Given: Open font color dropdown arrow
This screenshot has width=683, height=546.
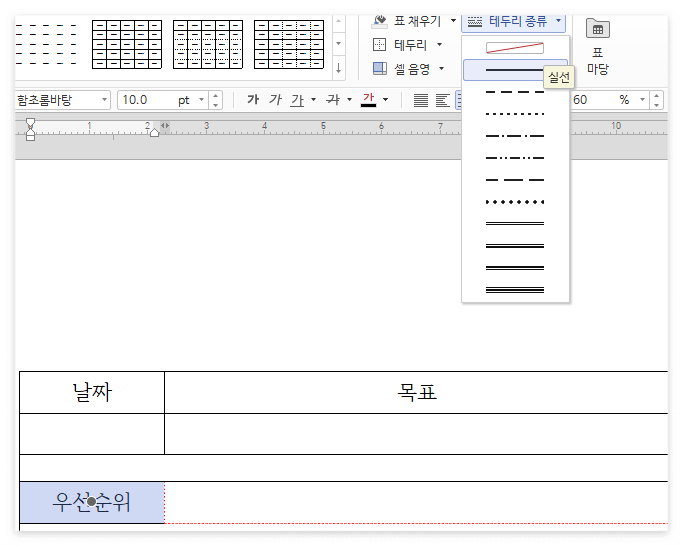Looking at the screenshot, I should click(385, 100).
